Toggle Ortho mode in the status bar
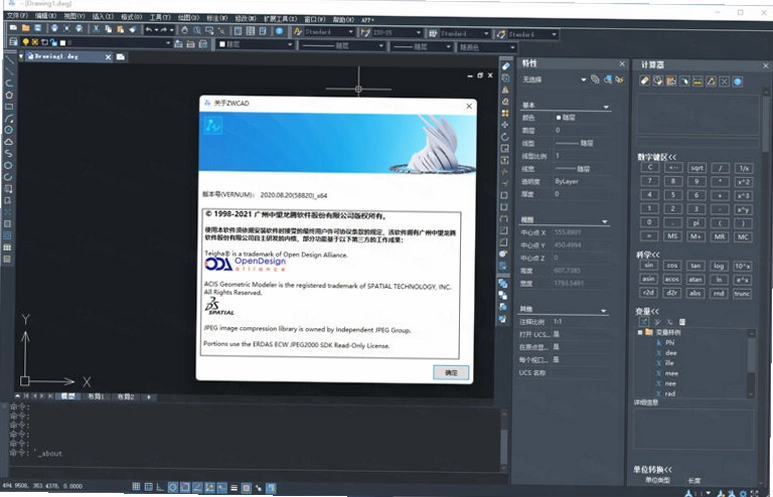Image resolution: width=773 pixels, height=497 pixels. coord(161,487)
